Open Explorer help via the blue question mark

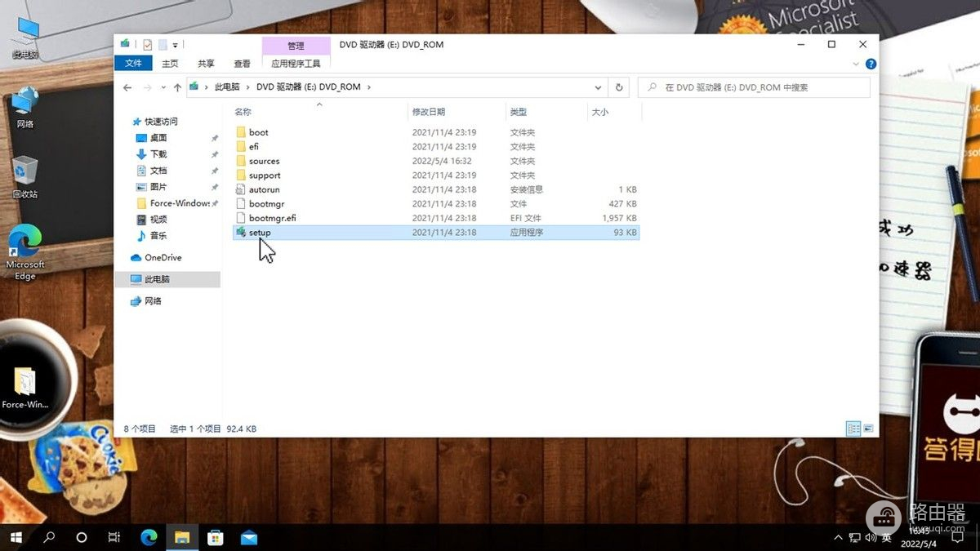871,64
